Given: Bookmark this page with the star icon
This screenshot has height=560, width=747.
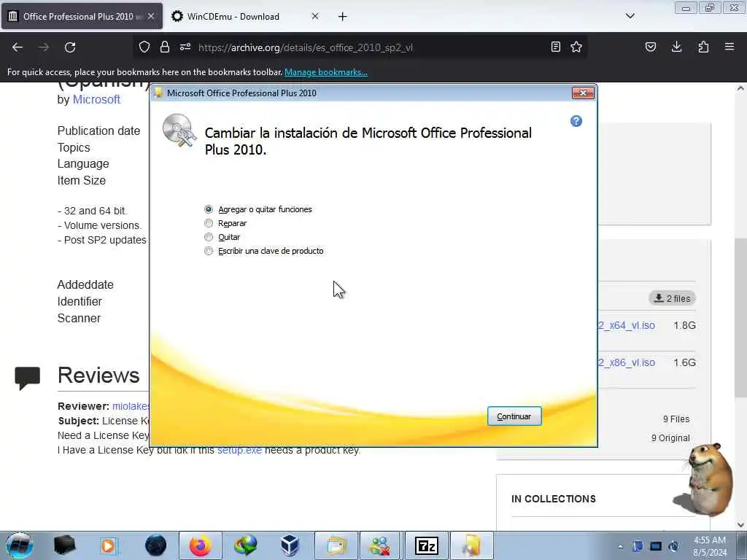Looking at the screenshot, I should [576, 47].
